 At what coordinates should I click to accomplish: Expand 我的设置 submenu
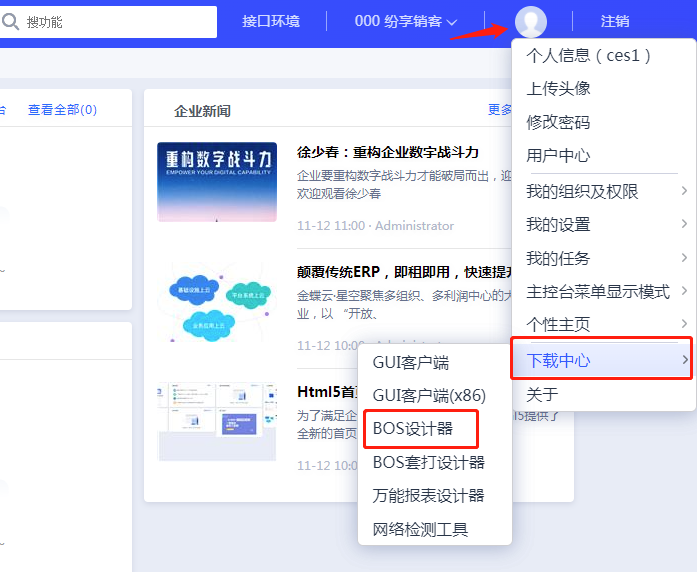[604, 224]
